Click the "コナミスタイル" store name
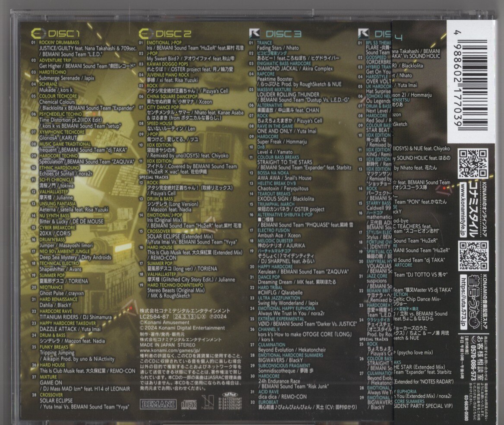 [472, 209]
